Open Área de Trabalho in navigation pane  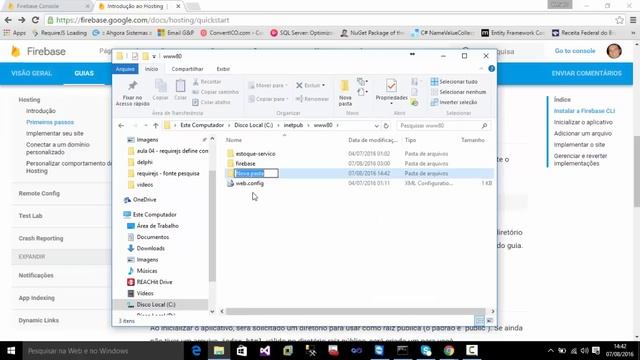click(158, 226)
